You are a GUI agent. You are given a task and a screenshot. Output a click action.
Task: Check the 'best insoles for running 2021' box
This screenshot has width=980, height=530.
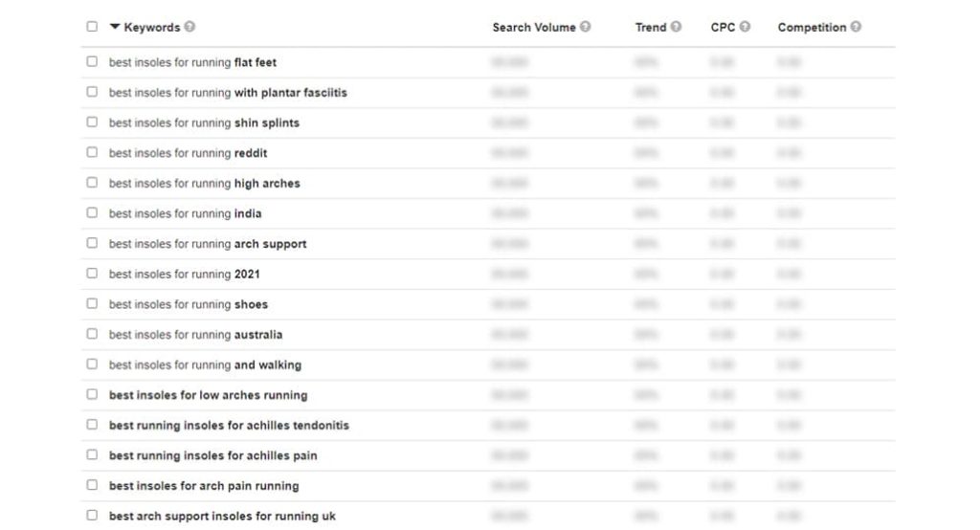coord(92,273)
